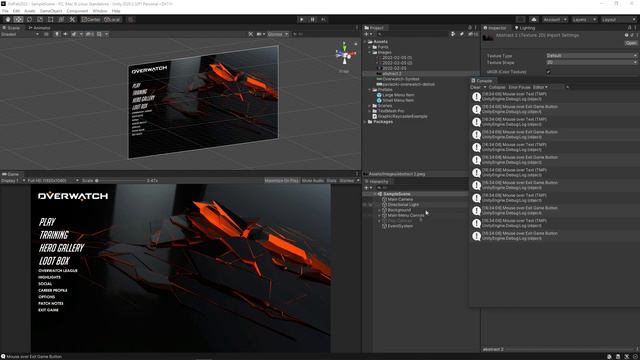
Task: Switch to the Lighting tab
Action: pos(524,28)
